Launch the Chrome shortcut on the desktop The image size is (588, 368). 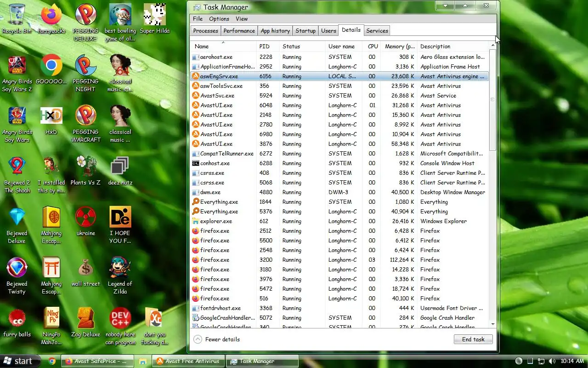tap(51, 69)
